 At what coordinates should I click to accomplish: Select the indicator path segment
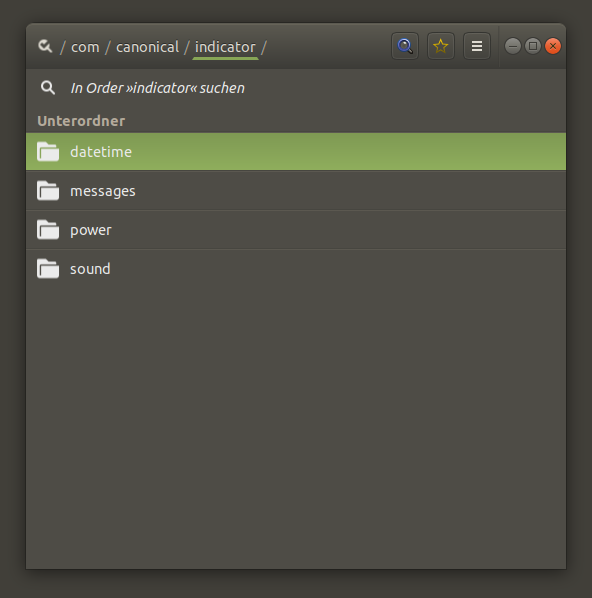tap(225, 47)
